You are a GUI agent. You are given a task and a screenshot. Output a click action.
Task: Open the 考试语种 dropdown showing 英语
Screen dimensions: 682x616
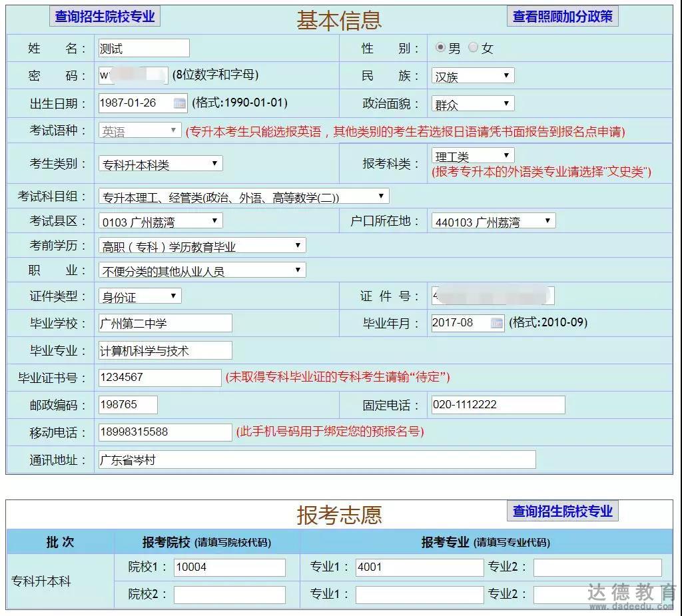click(140, 130)
